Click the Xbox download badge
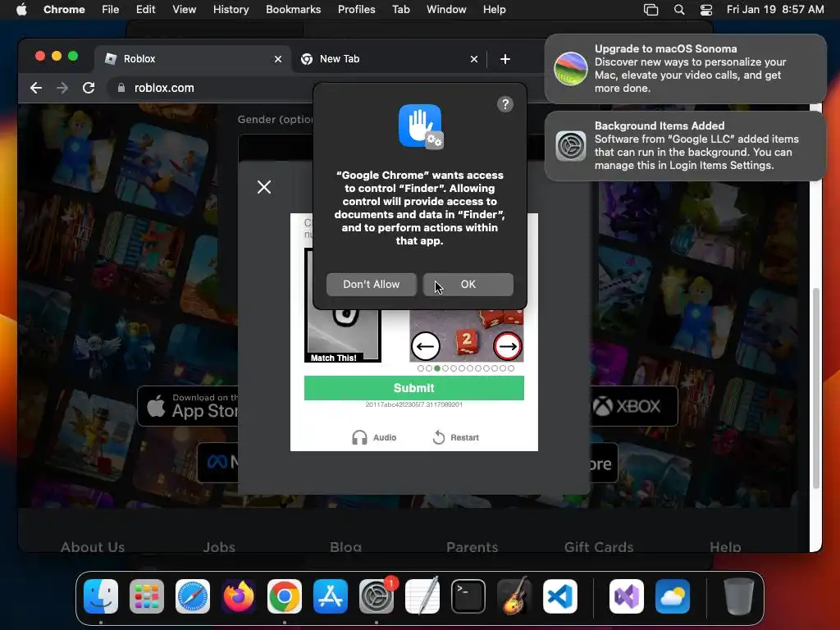Viewport: 840px width, 630px height. coord(633,406)
